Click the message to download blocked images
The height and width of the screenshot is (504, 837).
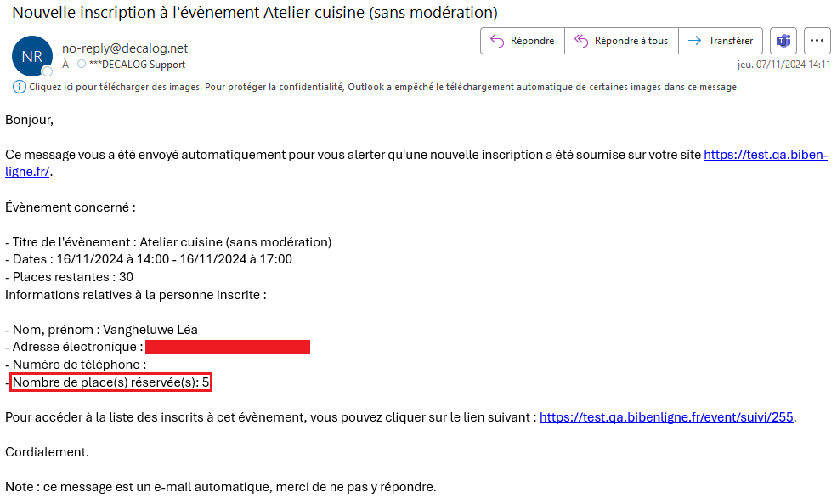coord(384,87)
